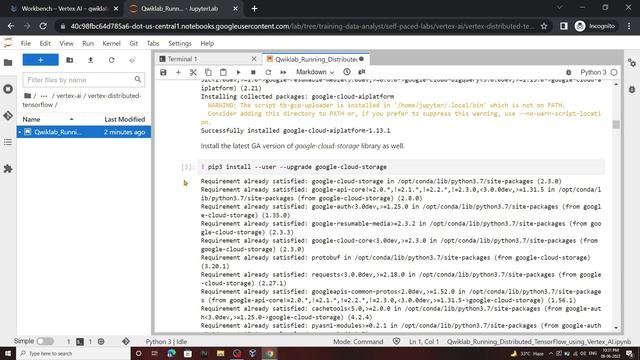Click the clock icon in notebook toolbar
This screenshot has width=640, height=360.
(347, 72)
